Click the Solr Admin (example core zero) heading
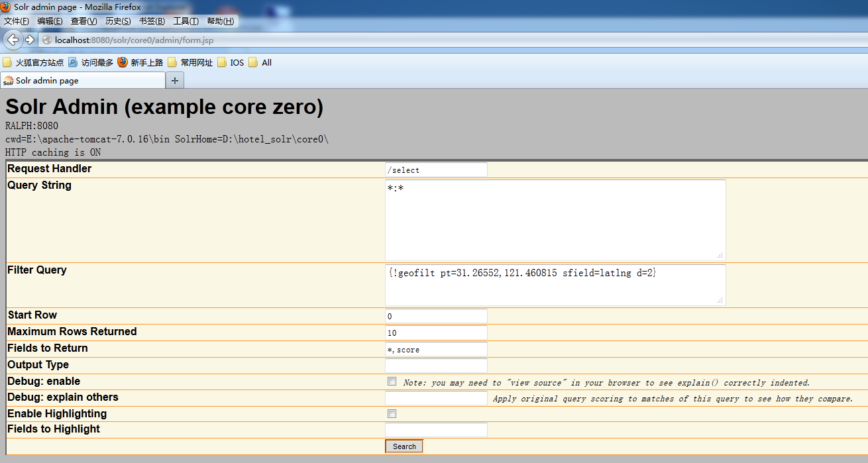Image resolution: width=868 pixels, height=463 pixels. (164, 107)
